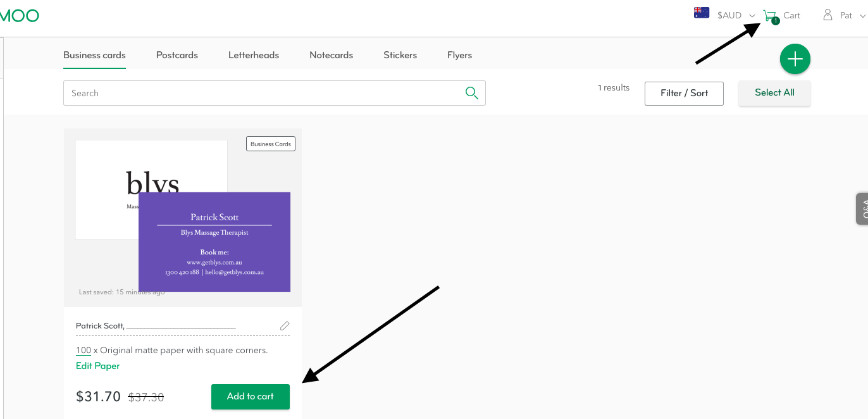Open the shopping cart icon

(770, 16)
